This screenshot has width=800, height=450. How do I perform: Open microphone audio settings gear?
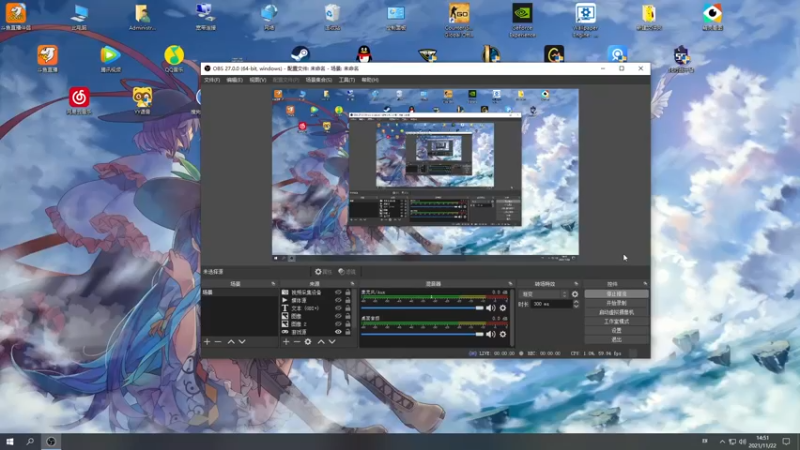[x=503, y=308]
